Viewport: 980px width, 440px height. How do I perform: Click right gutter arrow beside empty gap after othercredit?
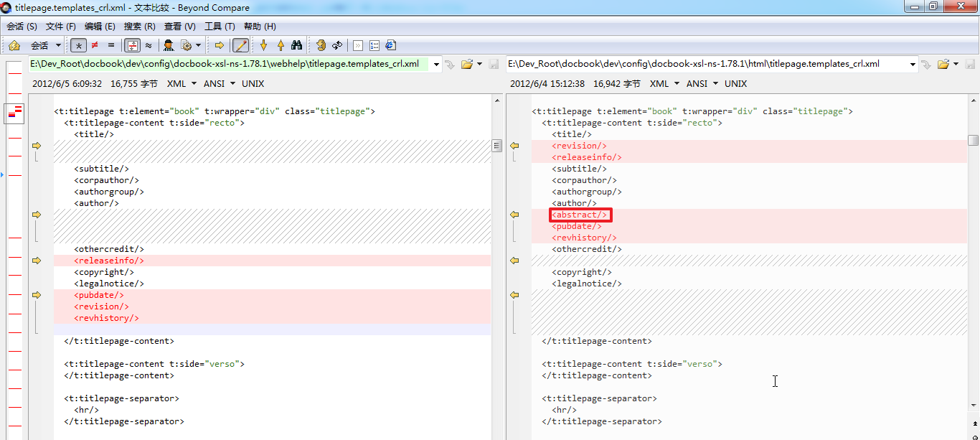tap(514, 261)
